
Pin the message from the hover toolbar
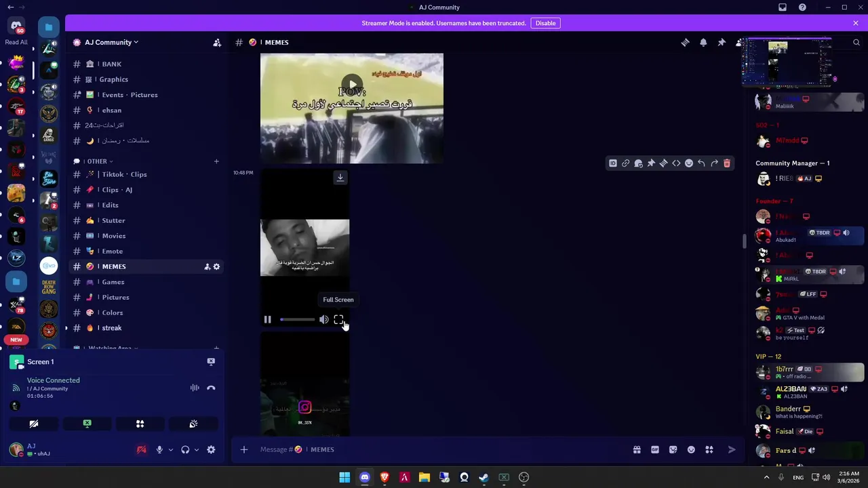(651, 163)
